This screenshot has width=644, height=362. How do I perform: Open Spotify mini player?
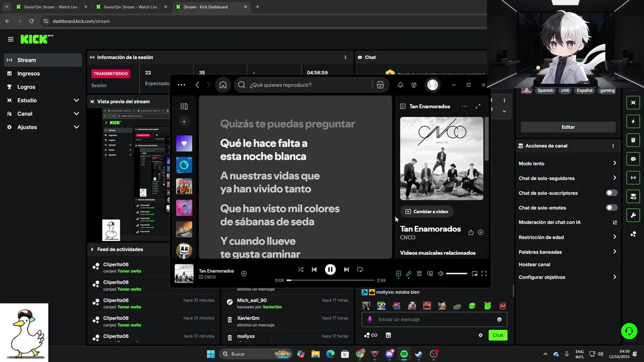pos(474,274)
